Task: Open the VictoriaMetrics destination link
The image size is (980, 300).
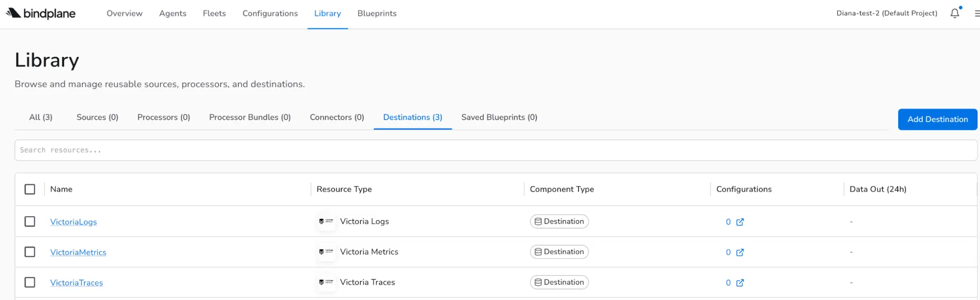Action: [78, 252]
